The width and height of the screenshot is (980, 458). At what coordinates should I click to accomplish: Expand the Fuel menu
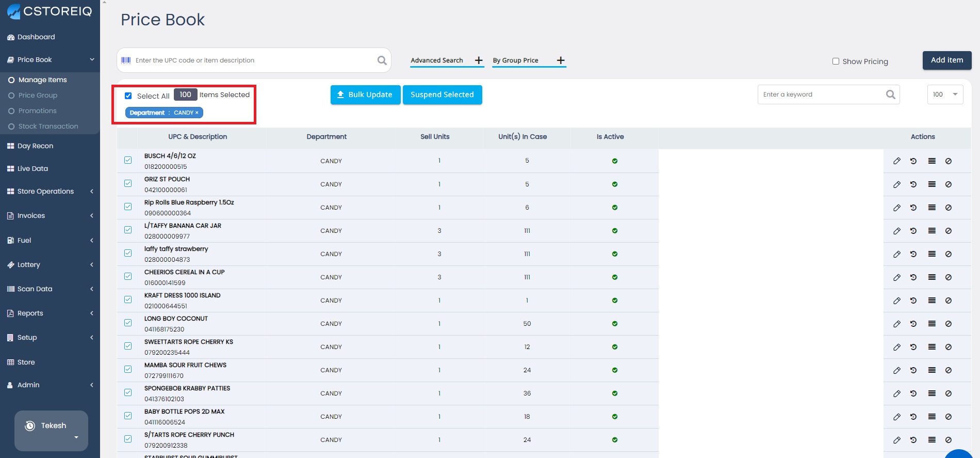click(x=50, y=240)
